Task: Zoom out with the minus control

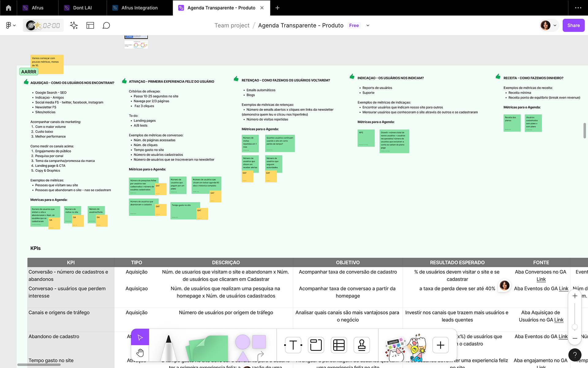Action: [x=575, y=338]
